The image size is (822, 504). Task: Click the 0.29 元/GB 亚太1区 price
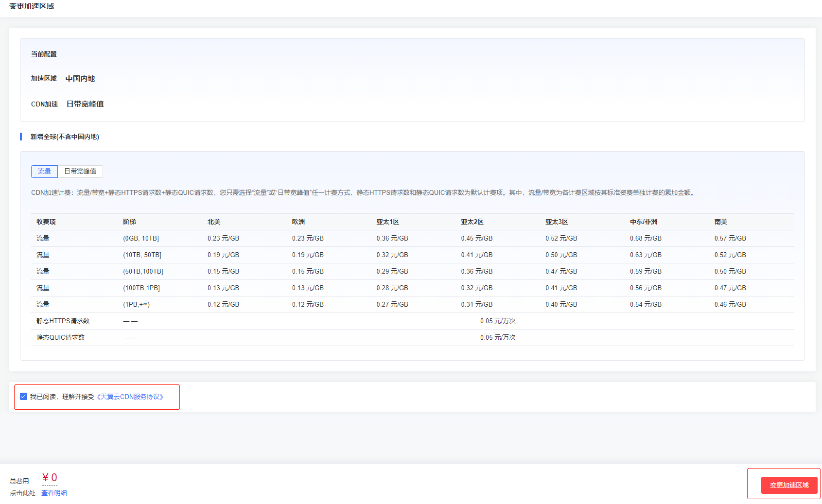point(392,271)
